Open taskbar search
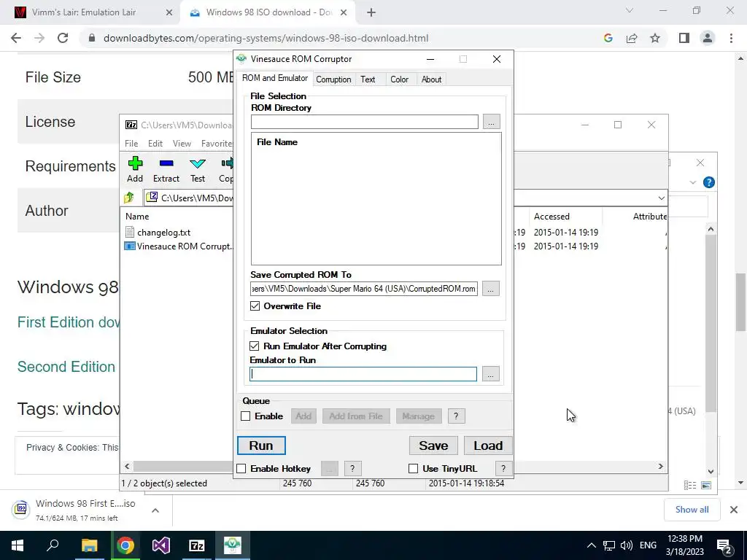Viewport: 747px width, 560px height. tap(53, 545)
